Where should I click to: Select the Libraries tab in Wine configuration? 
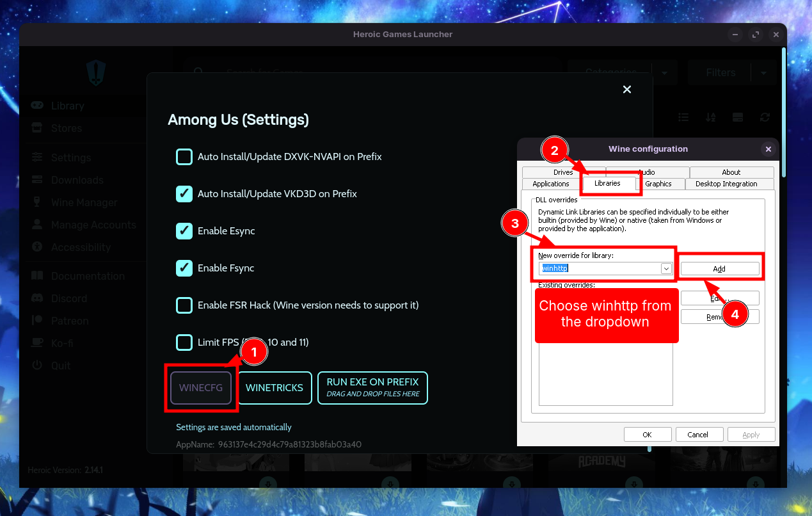click(608, 183)
